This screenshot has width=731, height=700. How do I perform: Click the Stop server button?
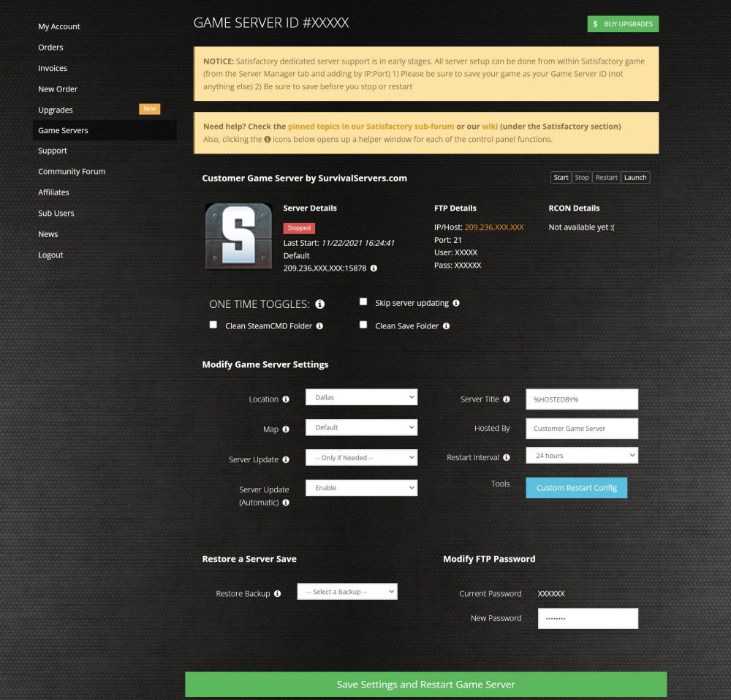(582, 177)
